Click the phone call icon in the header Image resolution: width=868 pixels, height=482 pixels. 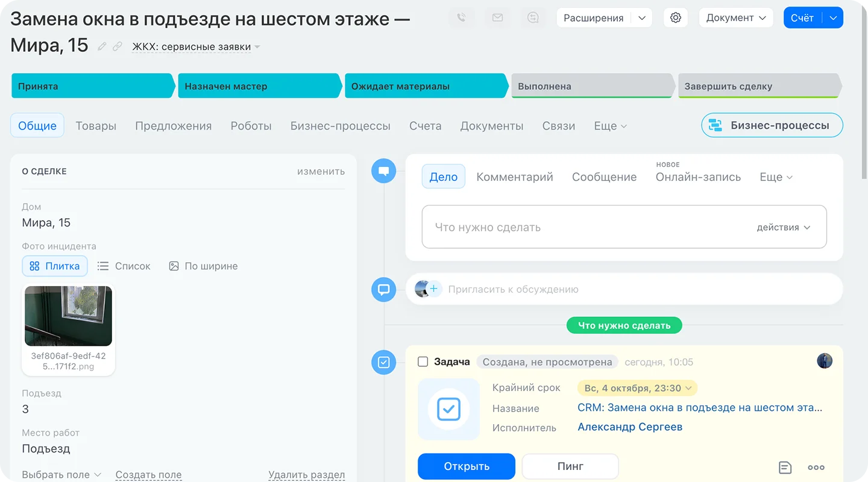tap(461, 18)
